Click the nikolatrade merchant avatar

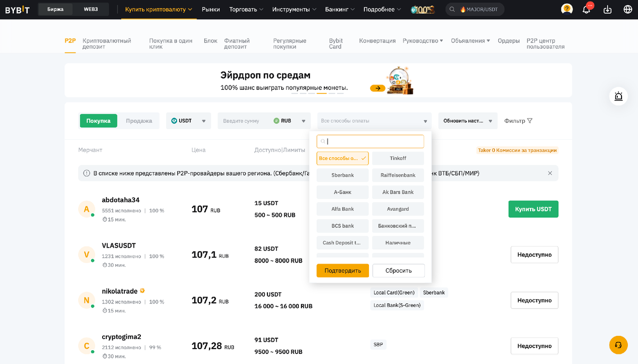pyautogui.click(x=87, y=301)
